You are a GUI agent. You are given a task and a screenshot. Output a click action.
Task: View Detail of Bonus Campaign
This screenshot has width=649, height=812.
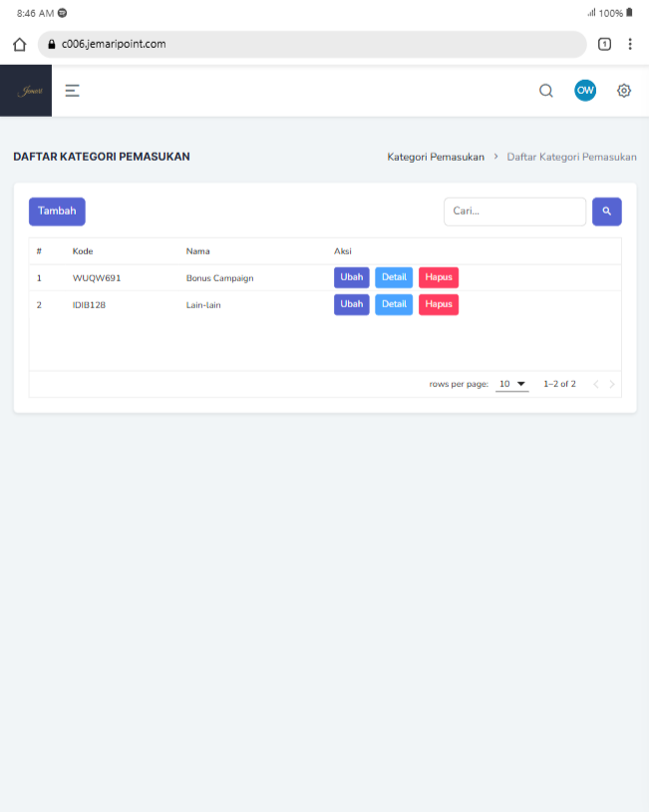(394, 277)
